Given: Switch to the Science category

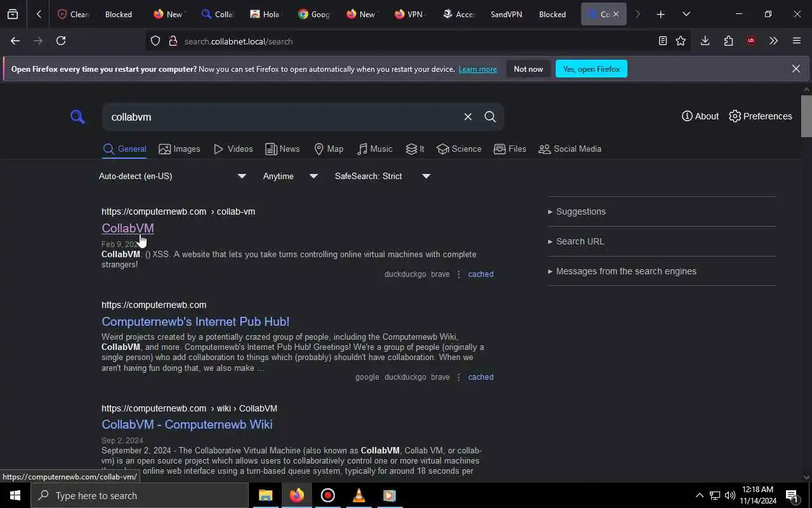Looking at the screenshot, I should pyautogui.click(x=459, y=149).
